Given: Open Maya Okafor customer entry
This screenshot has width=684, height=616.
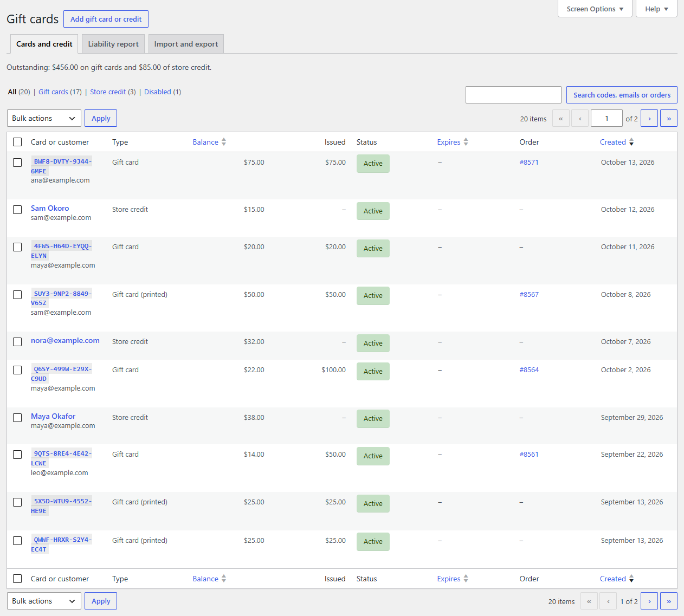Looking at the screenshot, I should (53, 416).
